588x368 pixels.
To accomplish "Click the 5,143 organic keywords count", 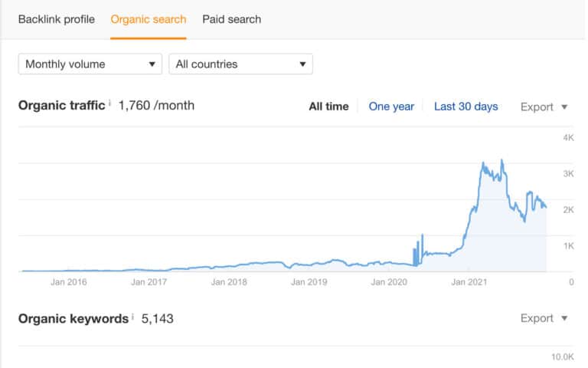I will tap(158, 318).
